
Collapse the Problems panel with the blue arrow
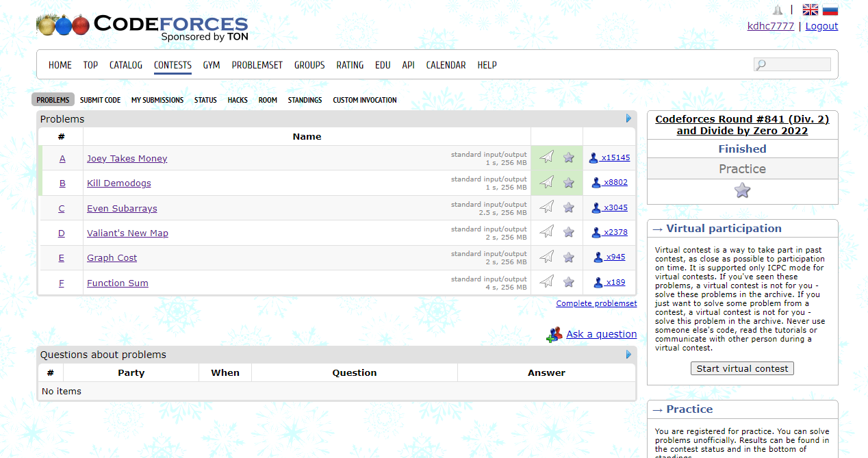point(628,118)
